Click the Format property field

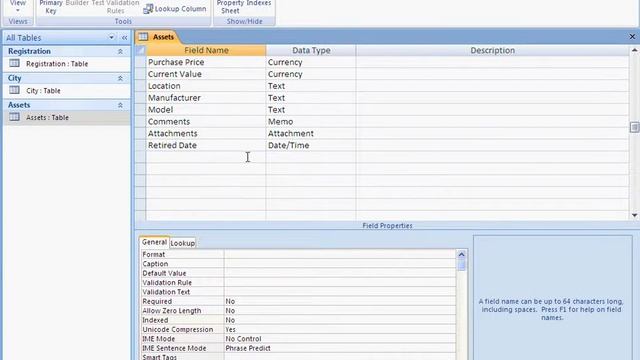point(340,254)
